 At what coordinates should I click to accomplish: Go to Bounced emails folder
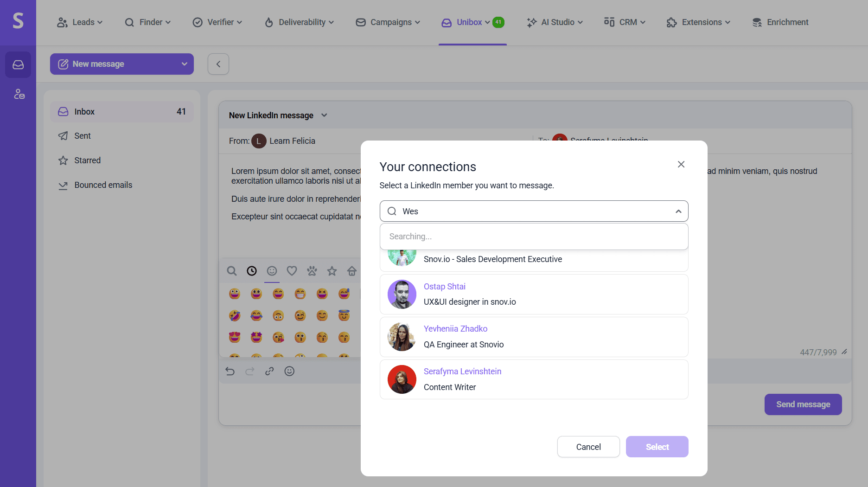pos(103,185)
